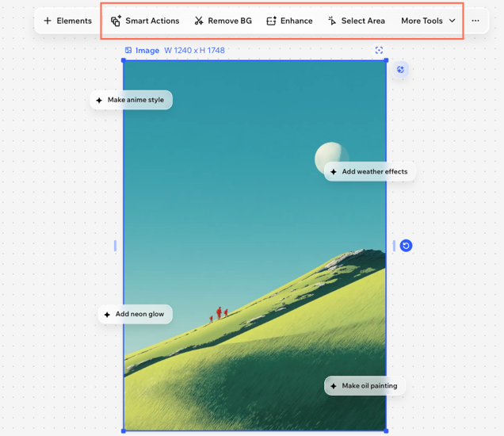Click the More Tools chevron arrow
504x436 pixels.
pyautogui.click(x=452, y=21)
